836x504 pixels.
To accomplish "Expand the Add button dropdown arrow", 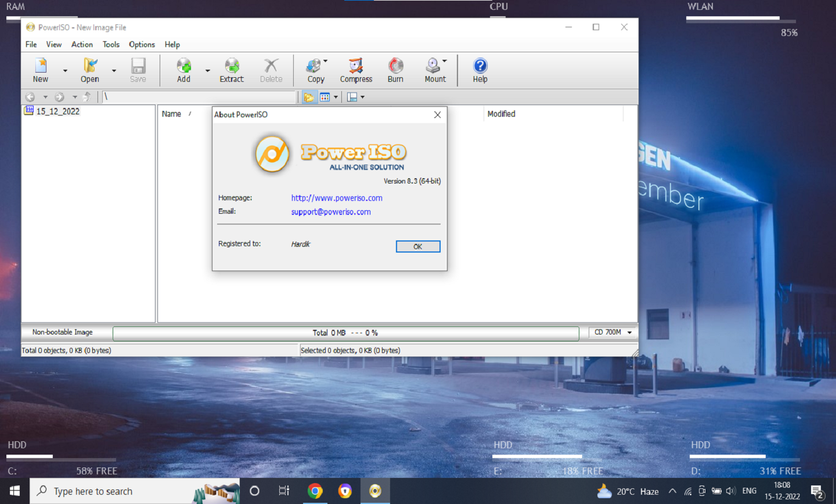I will tap(207, 71).
